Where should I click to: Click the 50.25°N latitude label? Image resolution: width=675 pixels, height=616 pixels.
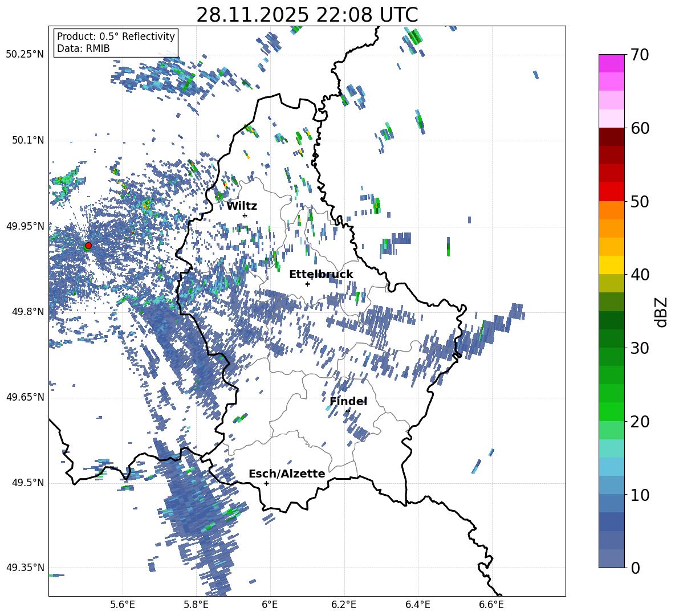point(25,55)
